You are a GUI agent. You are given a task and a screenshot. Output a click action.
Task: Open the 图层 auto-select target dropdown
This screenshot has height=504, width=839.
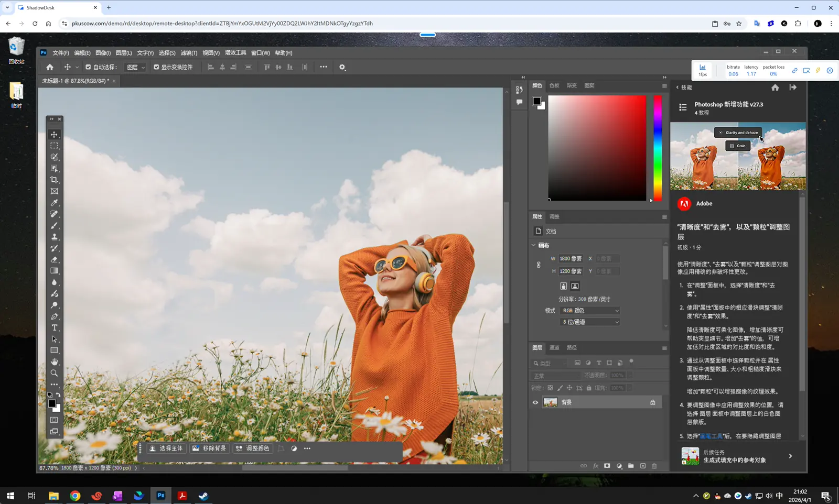135,67
